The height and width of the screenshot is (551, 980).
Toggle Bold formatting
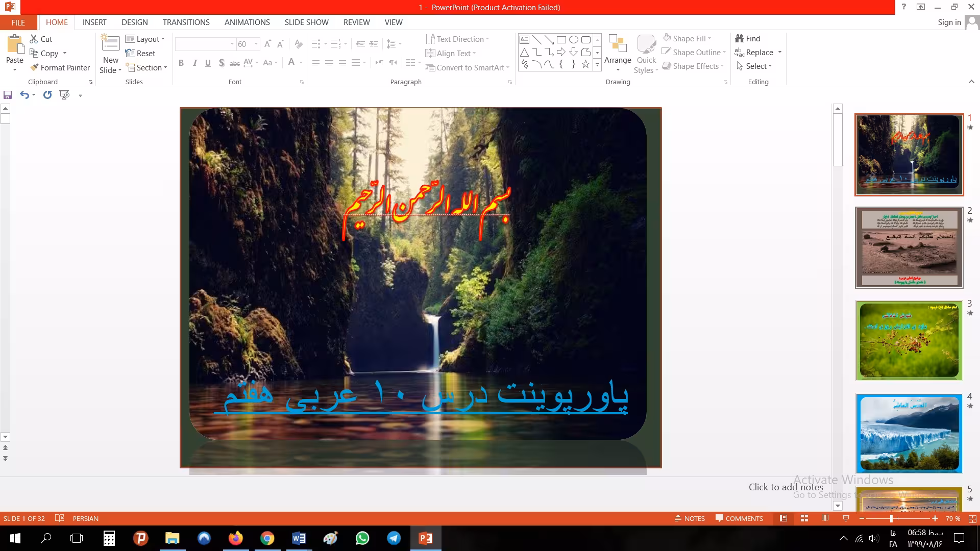click(181, 63)
